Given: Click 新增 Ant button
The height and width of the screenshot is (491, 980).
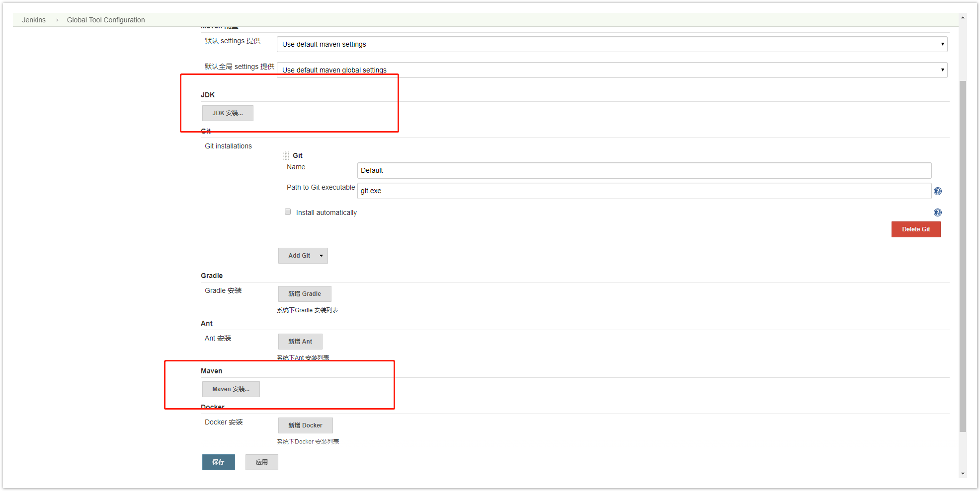Looking at the screenshot, I should pos(300,342).
